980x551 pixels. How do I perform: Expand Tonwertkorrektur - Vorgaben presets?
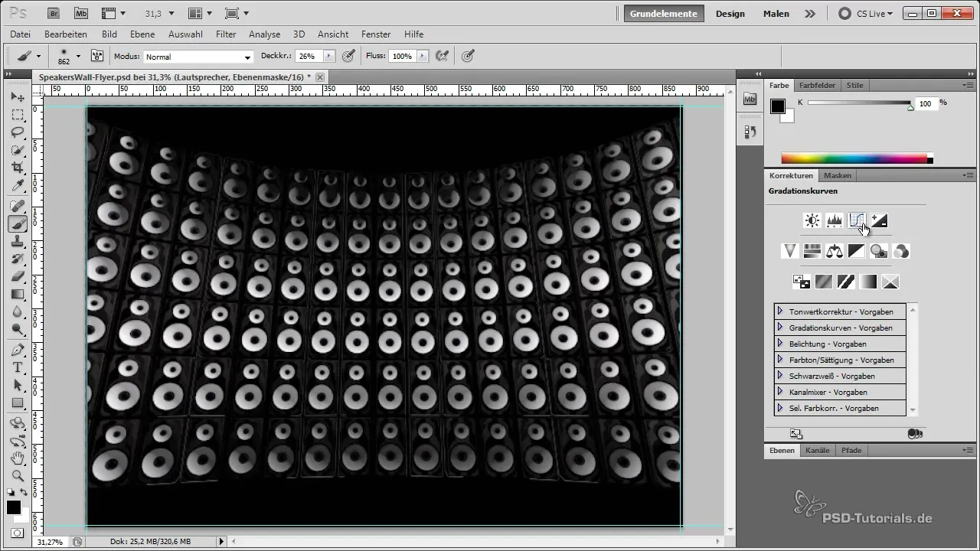point(779,311)
